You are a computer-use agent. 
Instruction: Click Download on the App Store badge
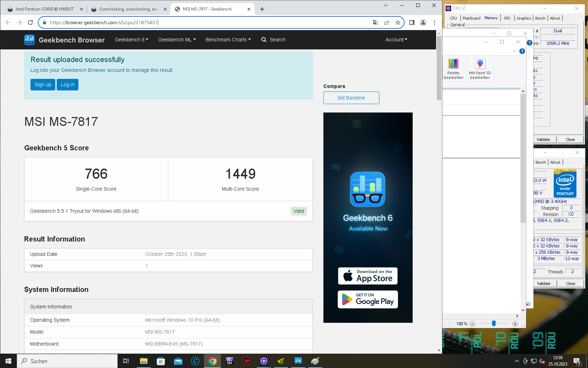[x=367, y=276]
